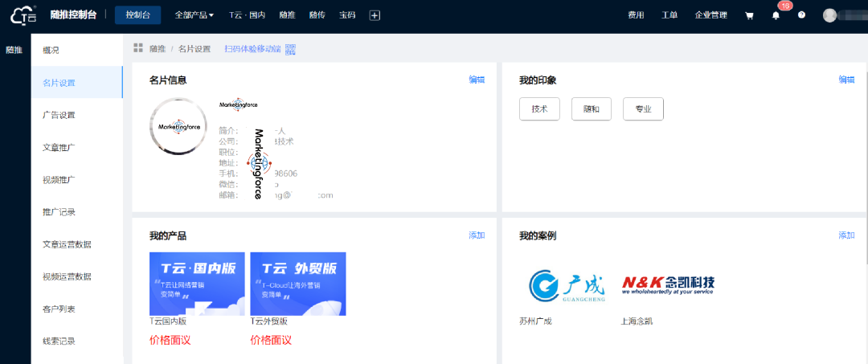Click 编辑 link in 我的印象 panel

tap(846, 80)
